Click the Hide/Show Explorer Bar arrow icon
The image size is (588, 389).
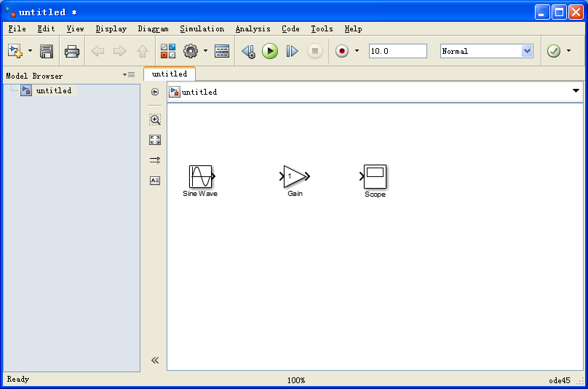155,92
